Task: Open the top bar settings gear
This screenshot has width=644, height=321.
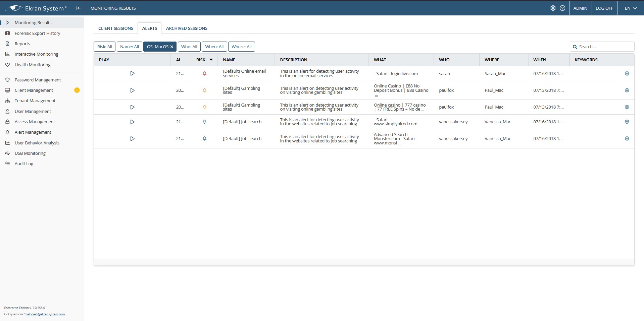Action: (553, 8)
